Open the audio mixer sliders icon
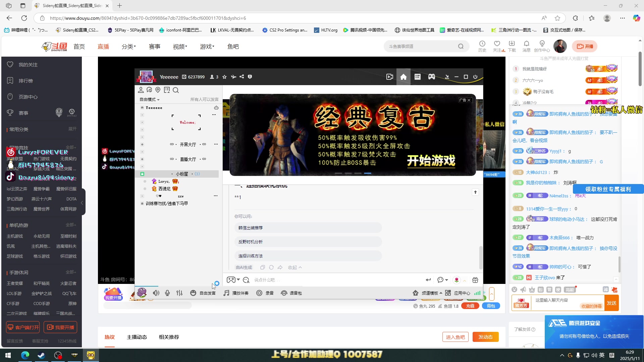 click(x=179, y=293)
